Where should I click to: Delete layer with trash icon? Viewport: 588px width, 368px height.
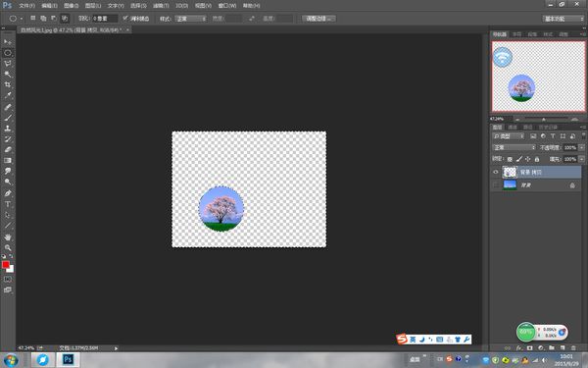point(573,347)
